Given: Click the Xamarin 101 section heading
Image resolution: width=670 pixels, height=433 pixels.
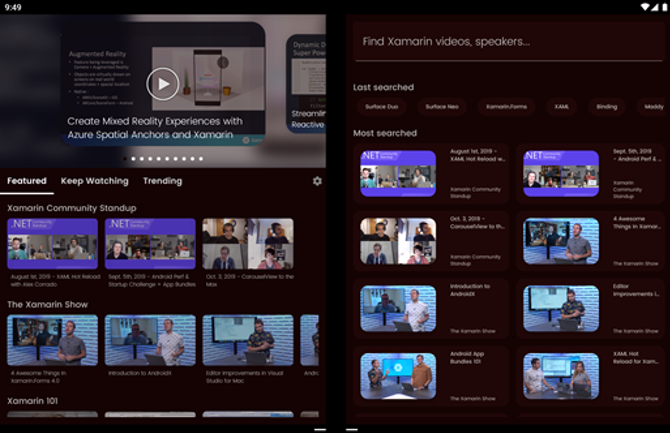Looking at the screenshot, I should tap(32, 401).
